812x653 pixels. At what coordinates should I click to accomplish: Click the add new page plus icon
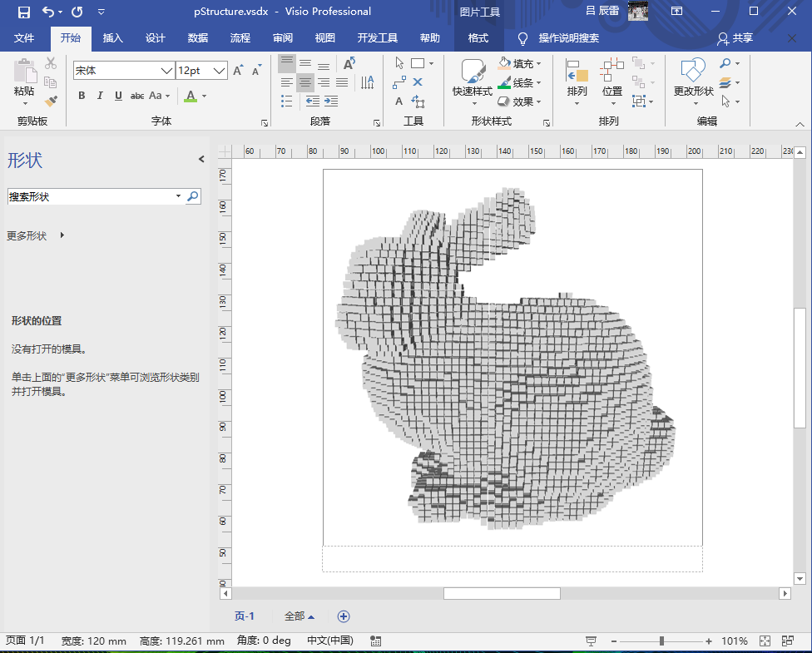(x=344, y=616)
